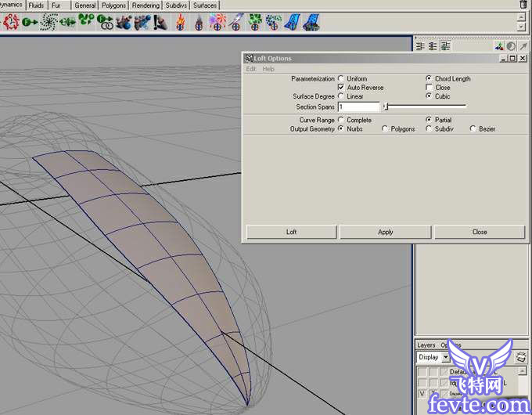The width and height of the screenshot is (532, 415).
Task: Click the middle channel box layout icon
Action: pos(433,46)
